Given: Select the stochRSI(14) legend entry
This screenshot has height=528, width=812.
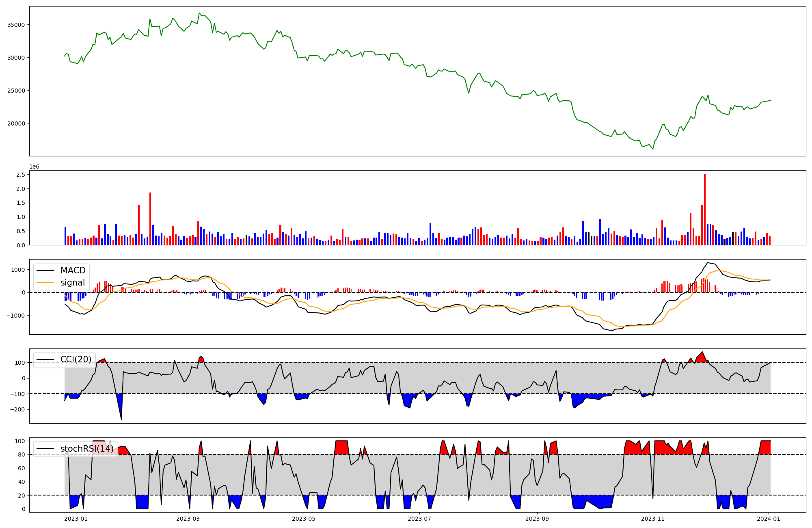Looking at the screenshot, I should point(87,449).
